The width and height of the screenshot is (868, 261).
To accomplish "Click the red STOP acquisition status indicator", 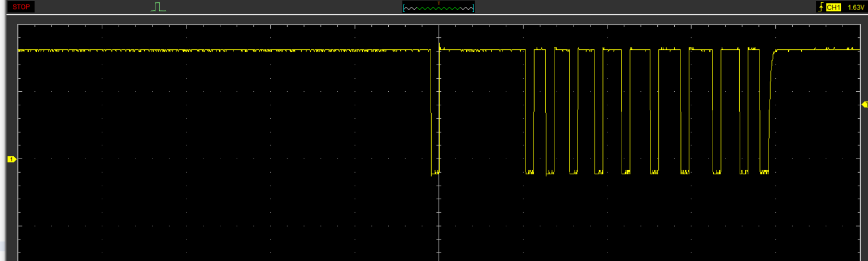I will [x=21, y=7].
